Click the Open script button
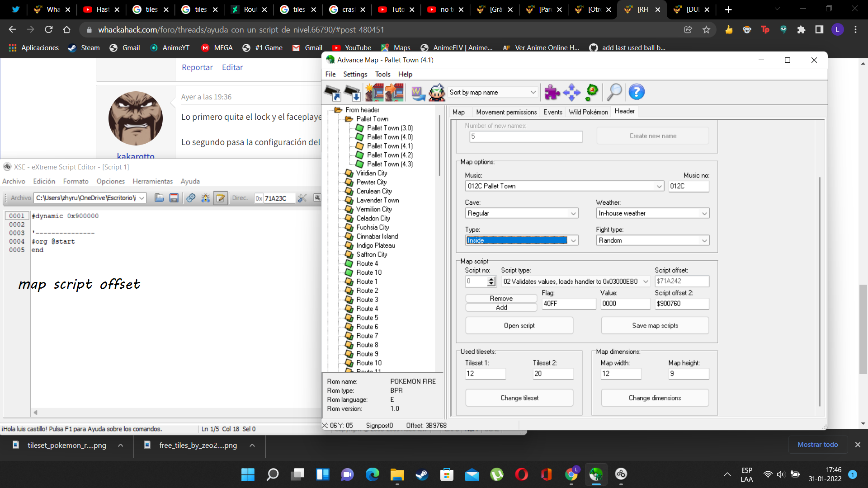 pyautogui.click(x=519, y=326)
